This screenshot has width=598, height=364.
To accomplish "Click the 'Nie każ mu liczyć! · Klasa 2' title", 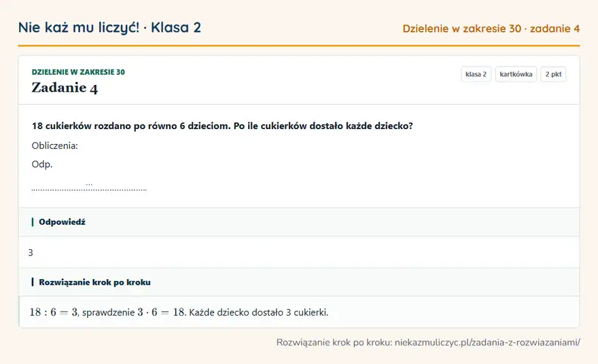I will point(109,27).
